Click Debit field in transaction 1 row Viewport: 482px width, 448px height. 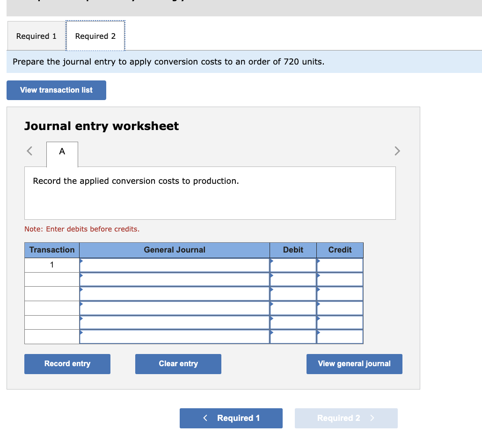293,265
